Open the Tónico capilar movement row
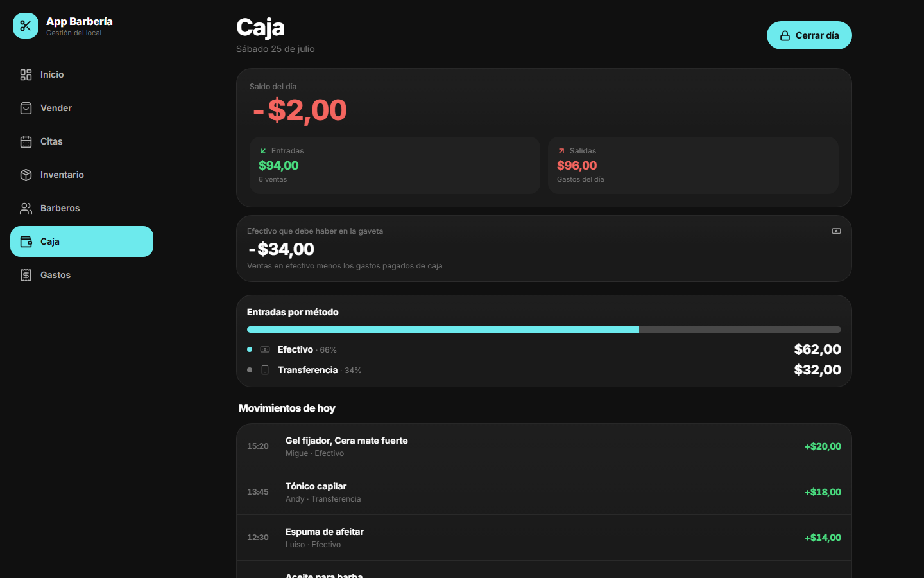Viewport: 924px width, 578px height. pos(544,492)
